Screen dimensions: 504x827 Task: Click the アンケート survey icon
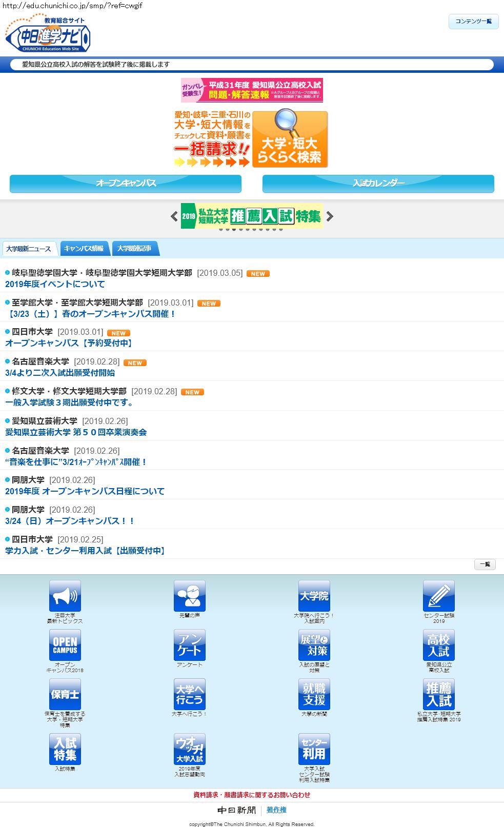tap(189, 645)
